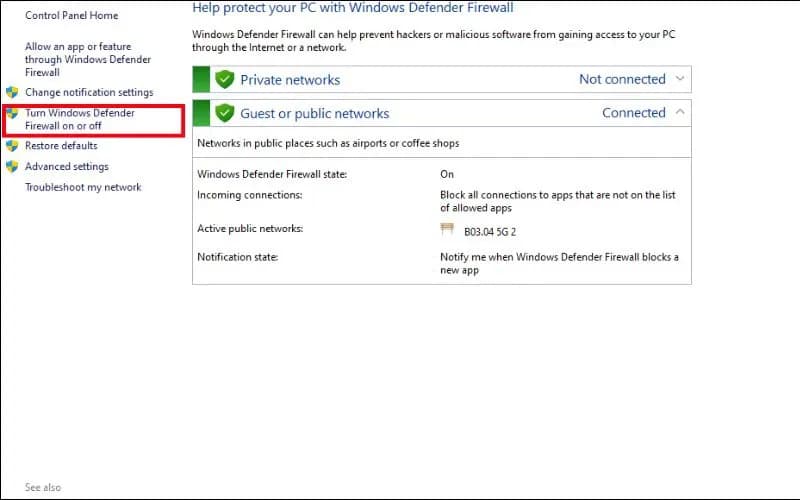Click the Connected status on public networks
The height and width of the screenshot is (500, 800).
pos(633,114)
